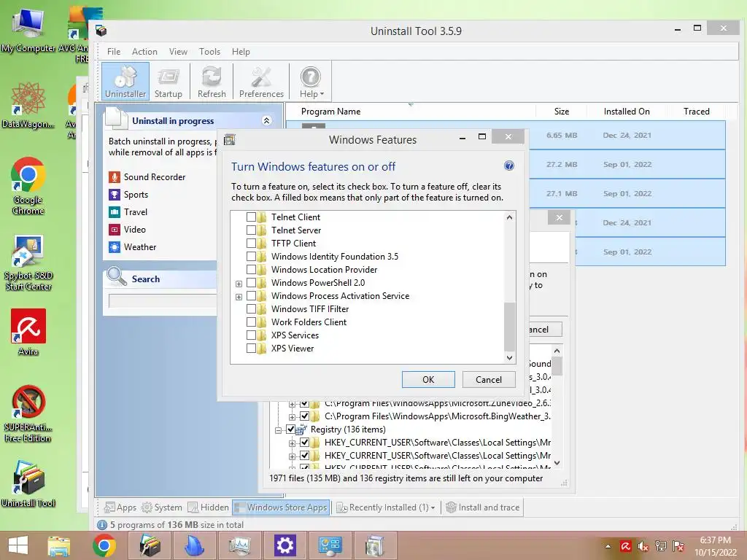This screenshot has width=747, height=560.
Task: Click the Video app icon in list
Action: 115,230
